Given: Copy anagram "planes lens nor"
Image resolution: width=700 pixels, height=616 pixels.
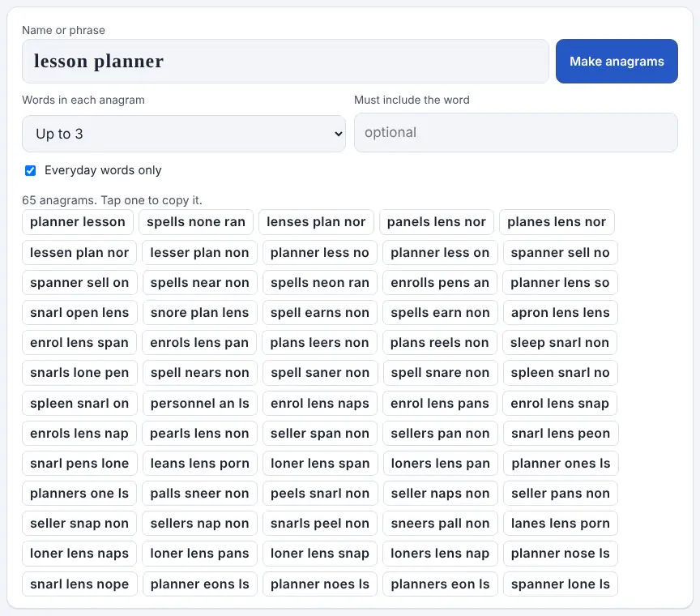Looking at the screenshot, I should 557,222.
